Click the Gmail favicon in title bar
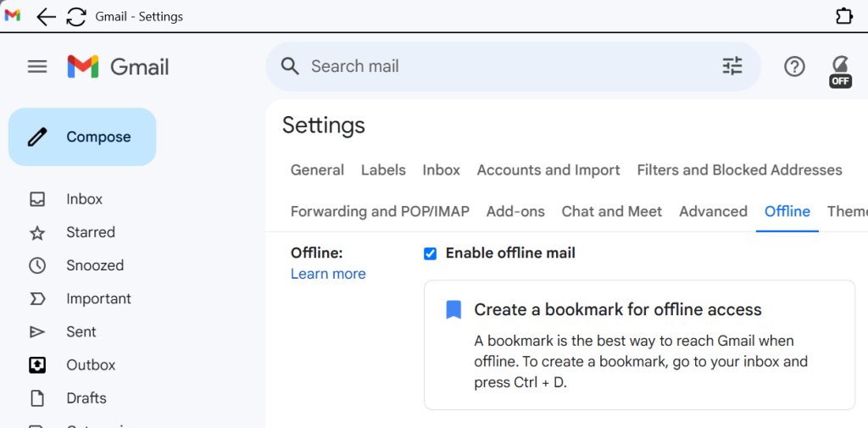The width and height of the screenshot is (868, 428). tap(13, 15)
